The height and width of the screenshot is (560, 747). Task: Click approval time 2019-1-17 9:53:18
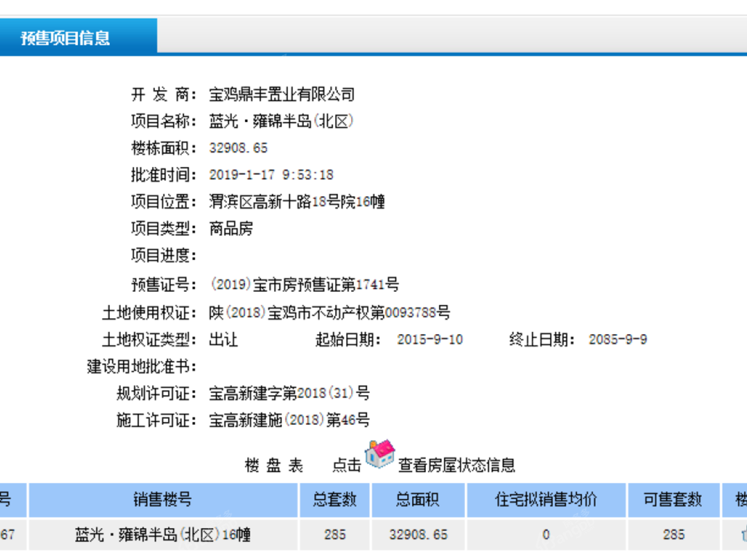coord(271,175)
